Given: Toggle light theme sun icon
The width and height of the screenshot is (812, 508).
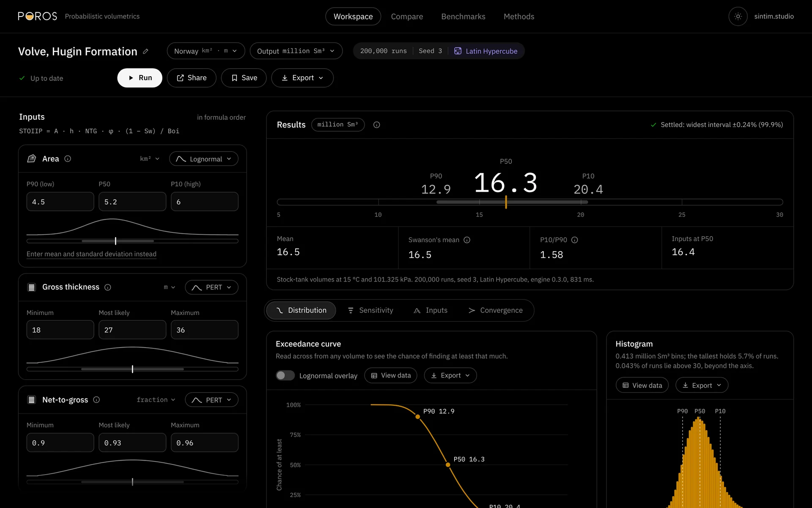Looking at the screenshot, I should (x=738, y=17).
